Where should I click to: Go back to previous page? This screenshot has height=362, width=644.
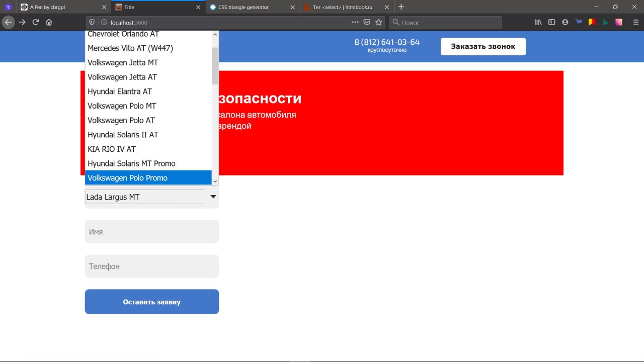point(9,22)
